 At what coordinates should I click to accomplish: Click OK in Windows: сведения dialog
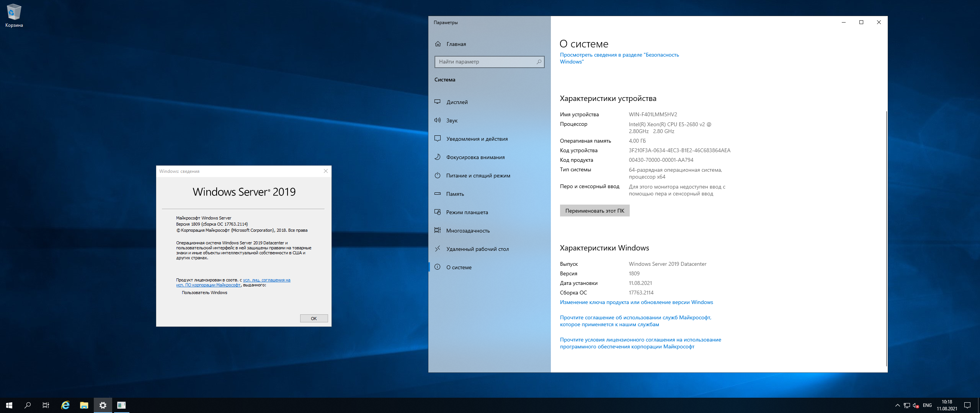pyautogui.click(x=314, y=319)
